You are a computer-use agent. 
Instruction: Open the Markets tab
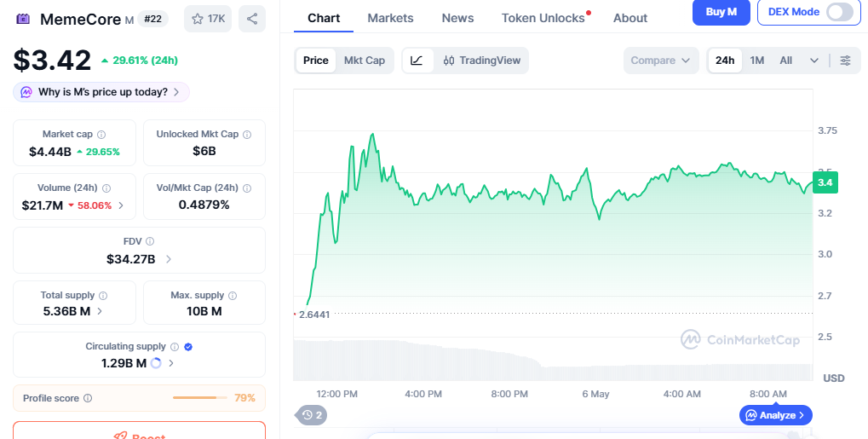tap(390, 18)
